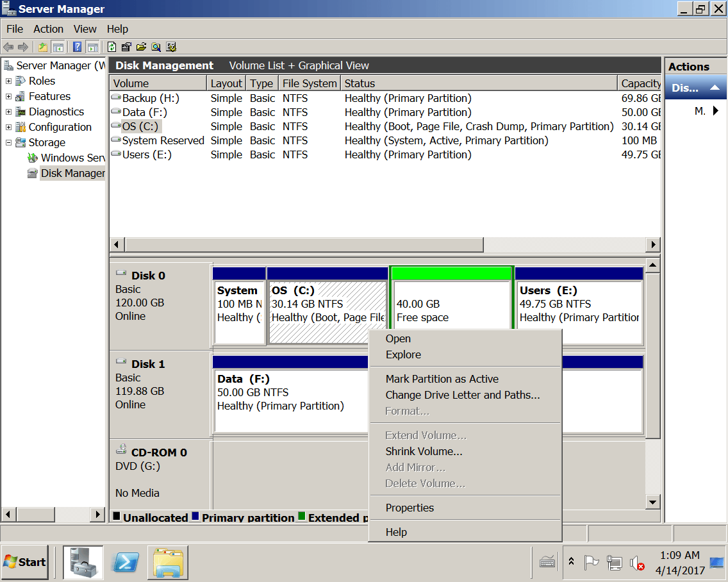Image resolution: width=728 pixels, height=582 pixels.
Task: Show hidden tray icons with the chevron
Action: (x=572, y=561)
